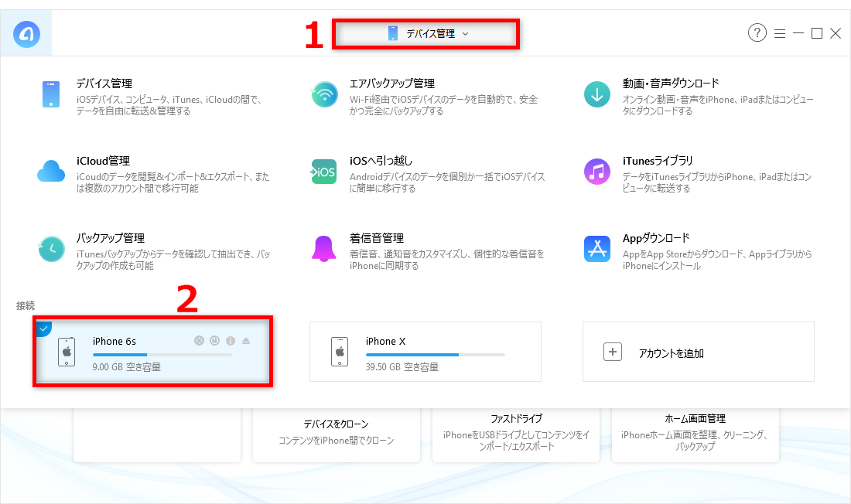Select the iOSへ引っ越し entry

(x=381, y=161)
